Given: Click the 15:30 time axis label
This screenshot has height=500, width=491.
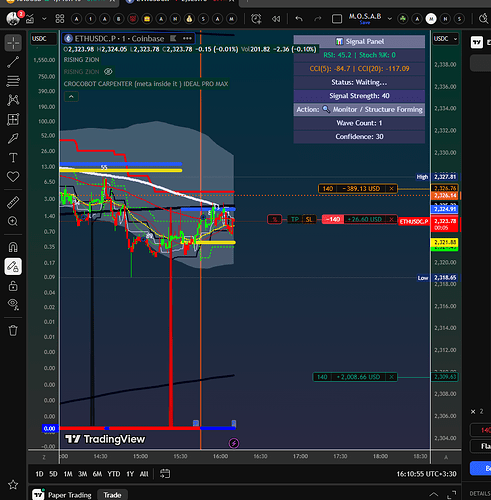Looking at the screenshot, I should pyautogui.click(x=180, y=456).
